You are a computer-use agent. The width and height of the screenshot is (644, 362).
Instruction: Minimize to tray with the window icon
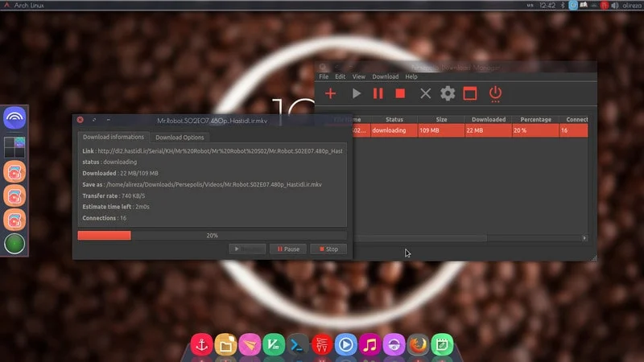(x=470, y=93)
